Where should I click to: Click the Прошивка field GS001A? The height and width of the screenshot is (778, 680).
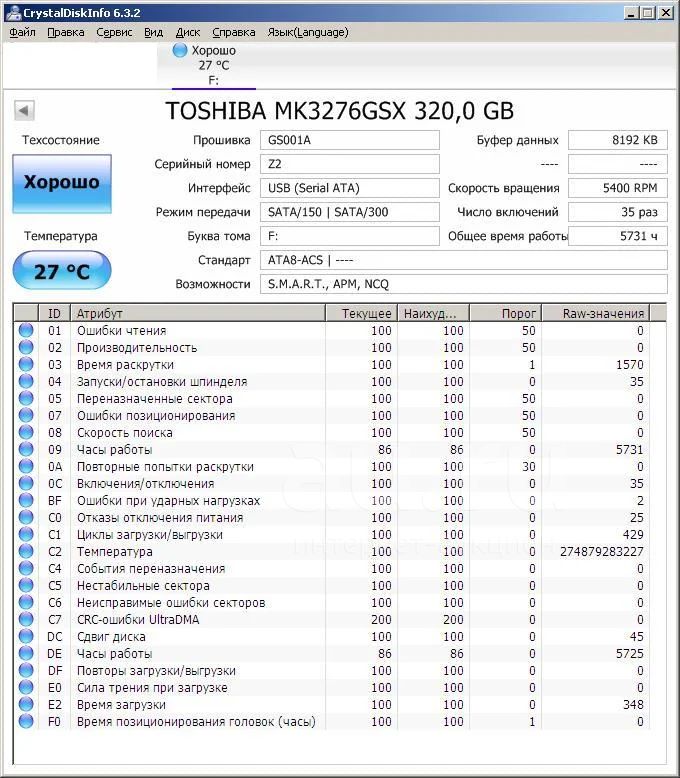click(x=349, y=140)
